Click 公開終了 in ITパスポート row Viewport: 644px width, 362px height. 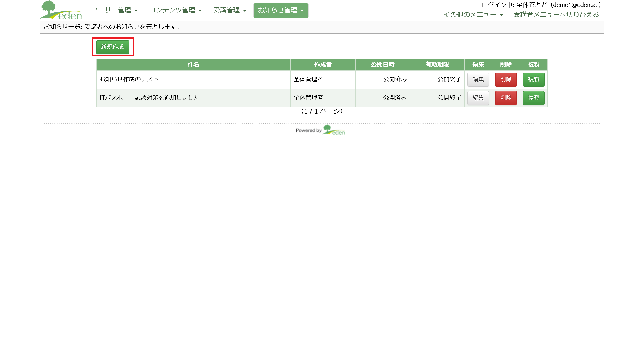tap(449, 98)
